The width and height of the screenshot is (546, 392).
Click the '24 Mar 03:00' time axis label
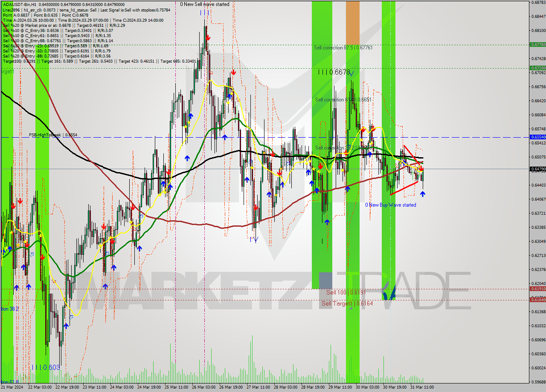click(x=121, y=387)
